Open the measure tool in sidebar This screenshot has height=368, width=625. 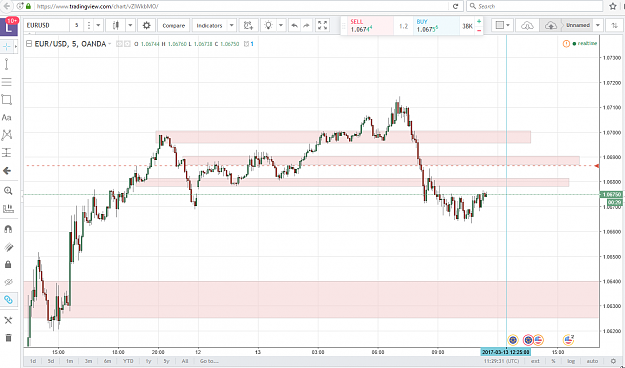8,209
